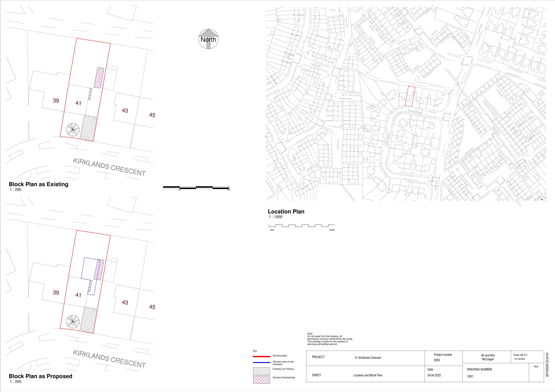The width and height of the screenshot is (555, 392).
Task: Click the Existing Car Parking hatch sample in Key
Action: click(x=261, y=371)
